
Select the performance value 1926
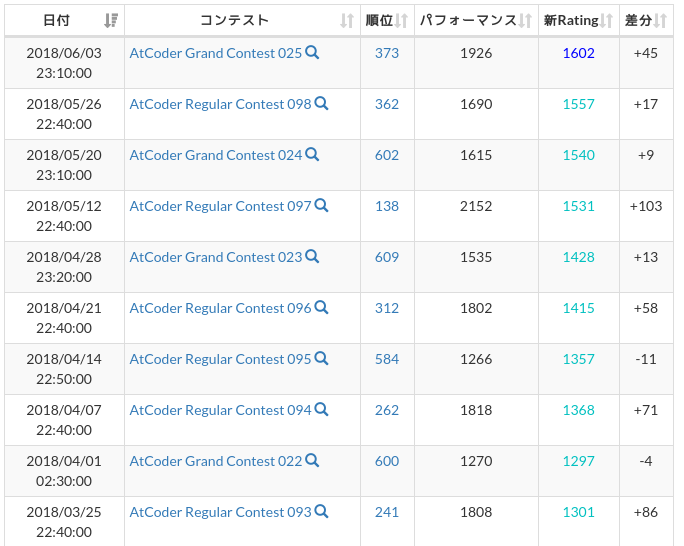[x=476, y=53]
